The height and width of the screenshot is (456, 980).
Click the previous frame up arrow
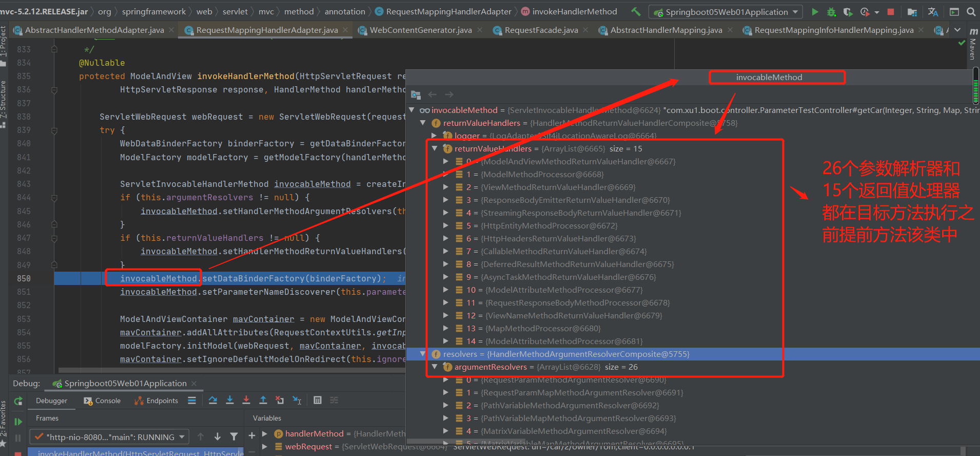pos(201,436)
